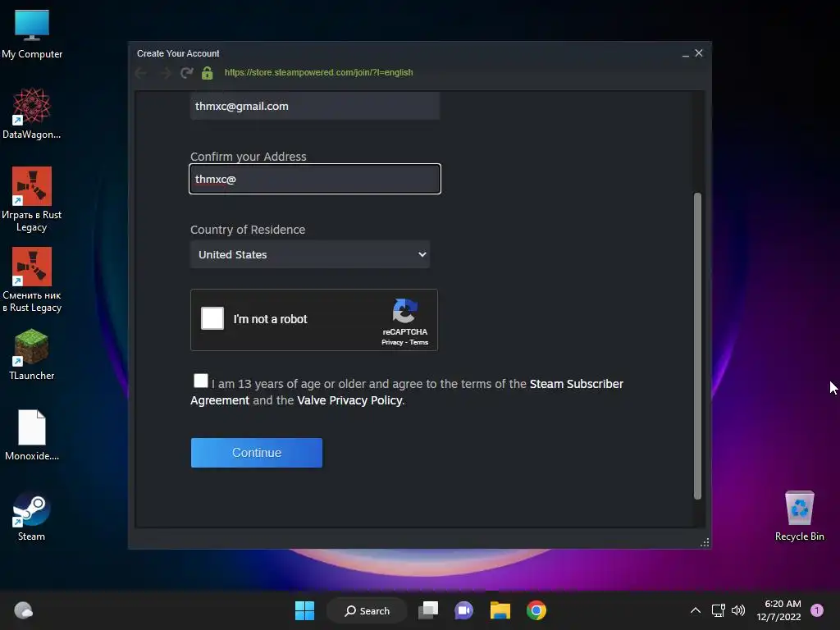Open the notification badge in tray

click(x=817, y=610)
